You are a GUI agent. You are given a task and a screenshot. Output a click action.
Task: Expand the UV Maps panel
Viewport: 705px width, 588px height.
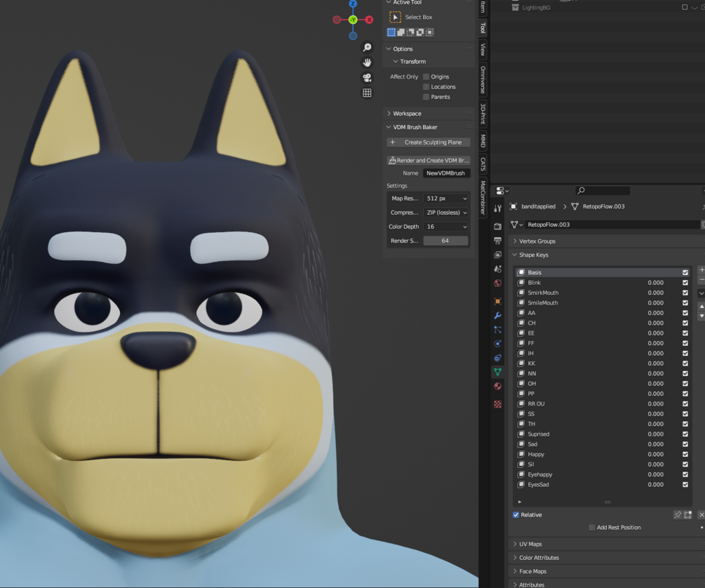515,544
